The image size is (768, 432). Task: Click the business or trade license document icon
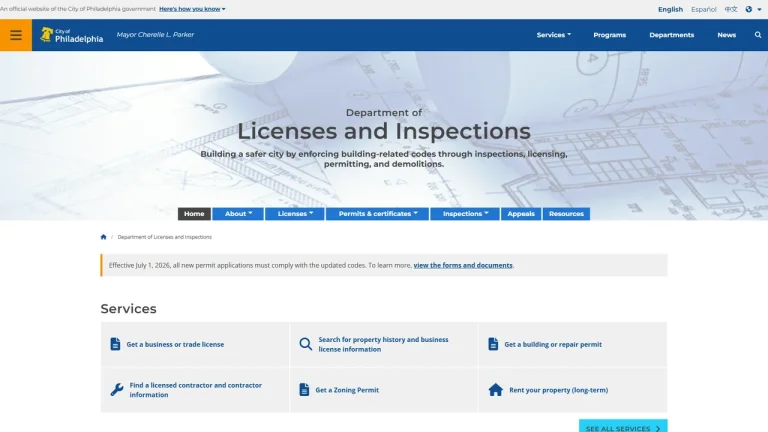point(115,344)
